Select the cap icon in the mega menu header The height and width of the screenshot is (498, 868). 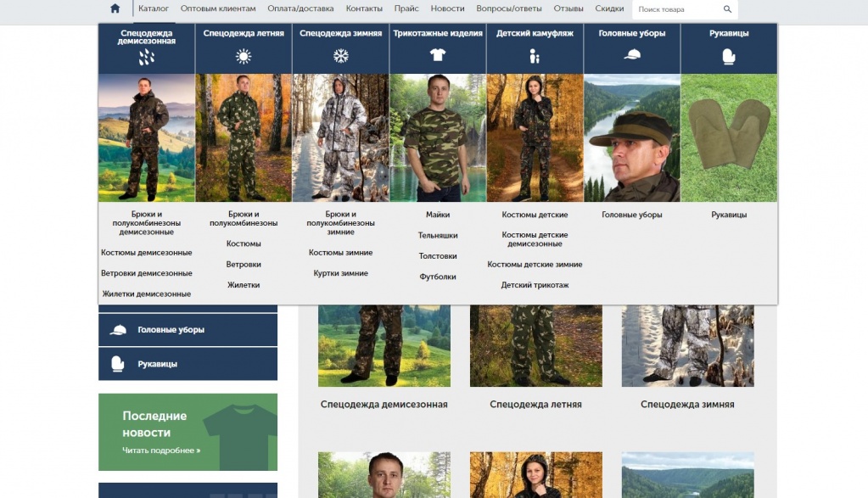(x=632, y=54)
